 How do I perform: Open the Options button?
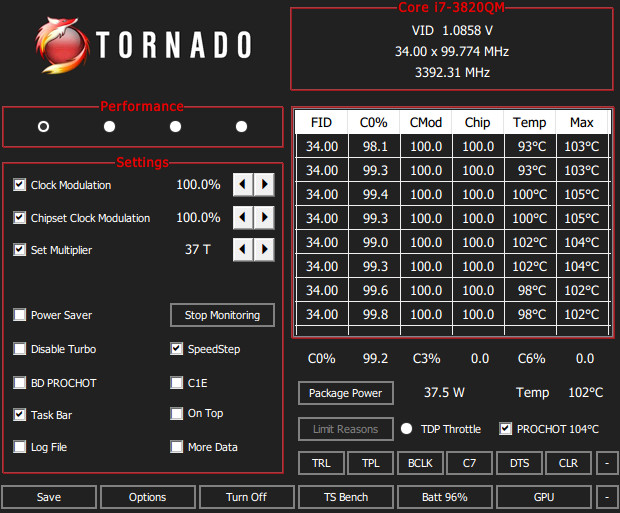pos(148,497)
